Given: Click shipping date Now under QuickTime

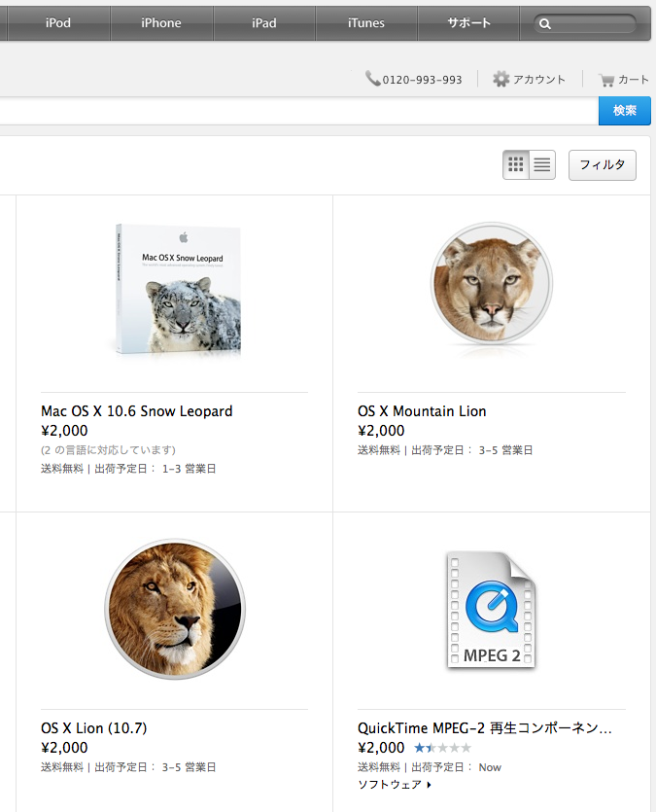Looking at the screenshot, I should coord(490,767).
